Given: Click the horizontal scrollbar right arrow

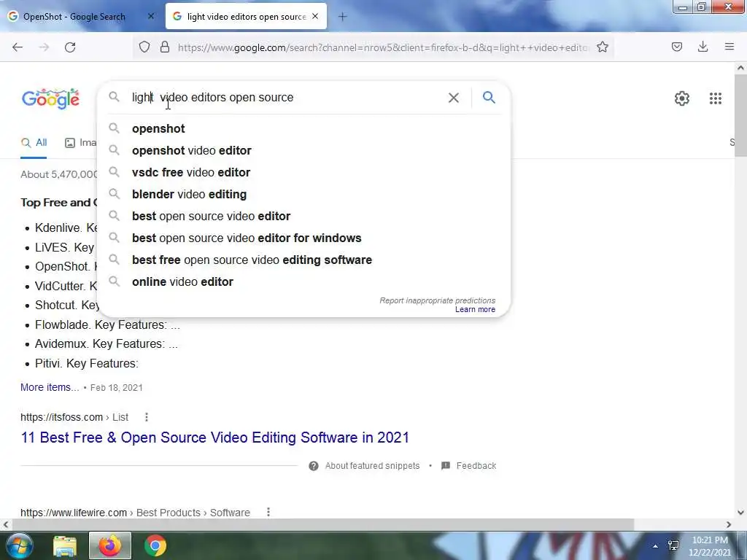Looking at the screenshot, I should click(x=729, y=525).
